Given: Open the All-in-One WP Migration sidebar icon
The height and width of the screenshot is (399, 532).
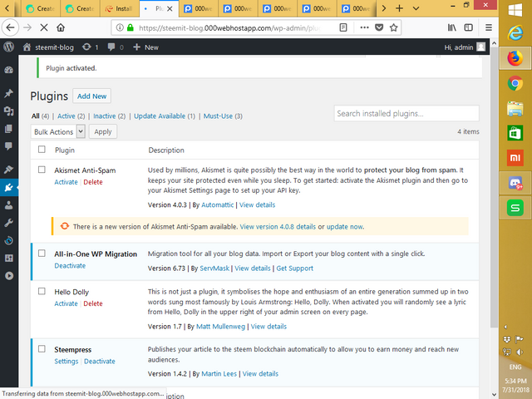Looking at the screenshot, I should coord(9,240).
